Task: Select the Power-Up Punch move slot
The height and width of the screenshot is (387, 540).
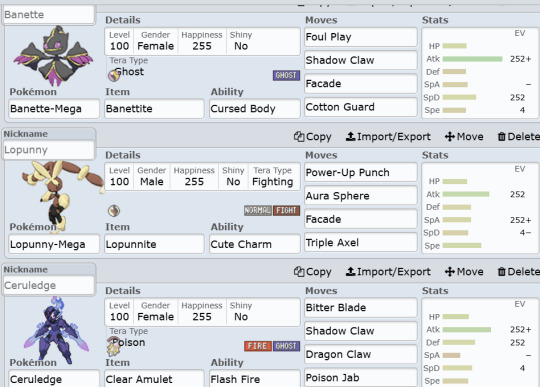Action: pyautogui.click(x=361, y=172)
